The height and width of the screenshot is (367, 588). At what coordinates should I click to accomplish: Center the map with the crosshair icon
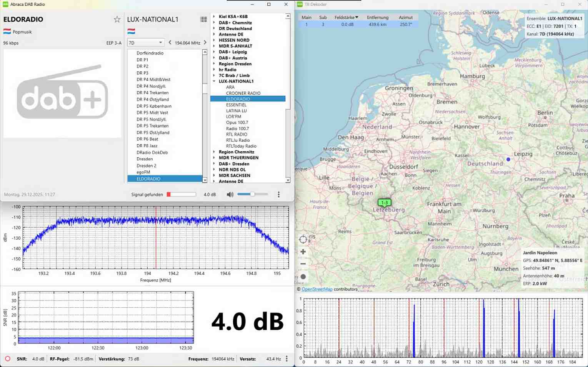(x=303, y=239)
